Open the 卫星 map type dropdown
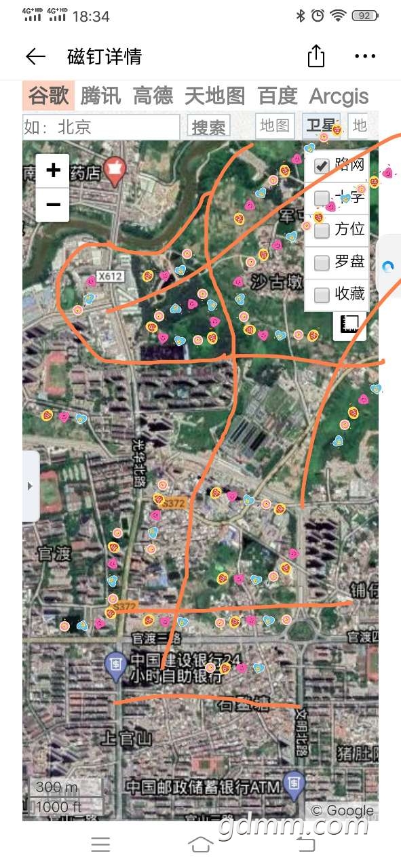401x868 pixels. tap(322, 125)
